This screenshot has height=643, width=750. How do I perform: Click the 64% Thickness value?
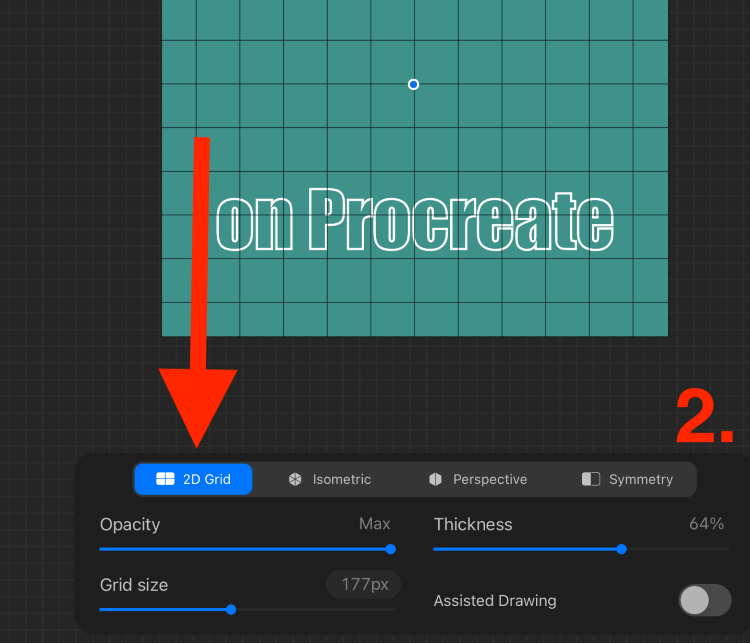pyautogui.click(x=706, y=524)
